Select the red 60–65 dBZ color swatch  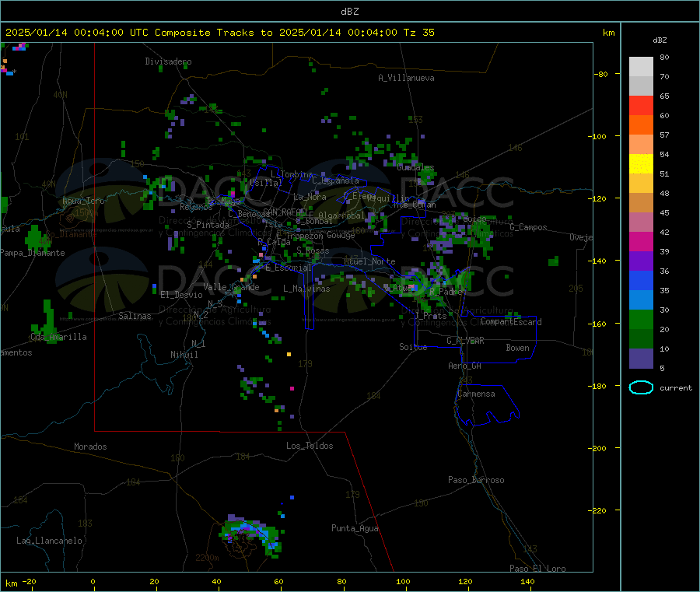click(641, 105)
